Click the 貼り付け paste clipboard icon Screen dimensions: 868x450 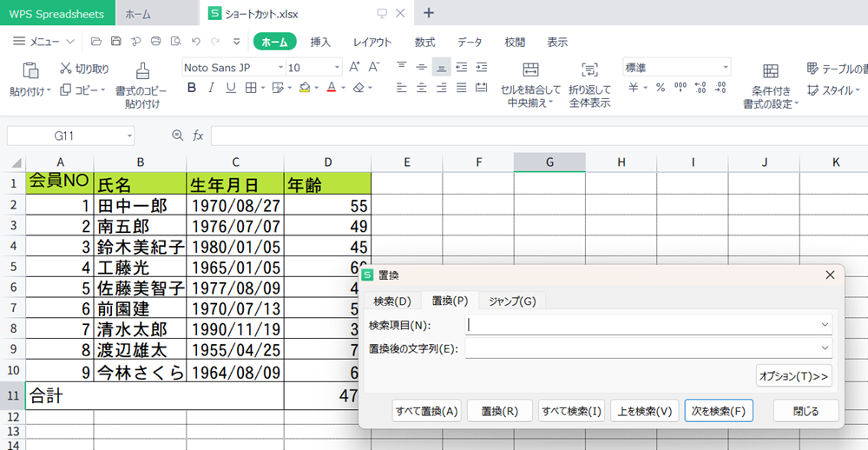[x=30, y=70]
